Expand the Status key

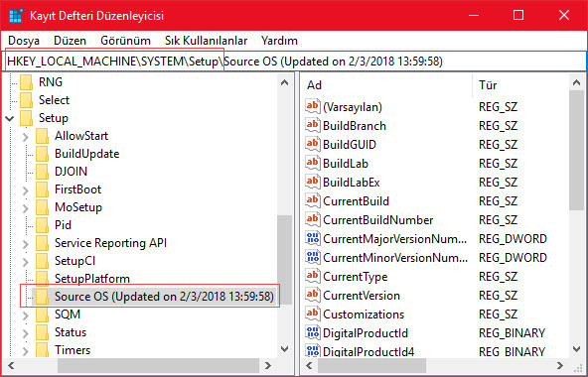25,333
